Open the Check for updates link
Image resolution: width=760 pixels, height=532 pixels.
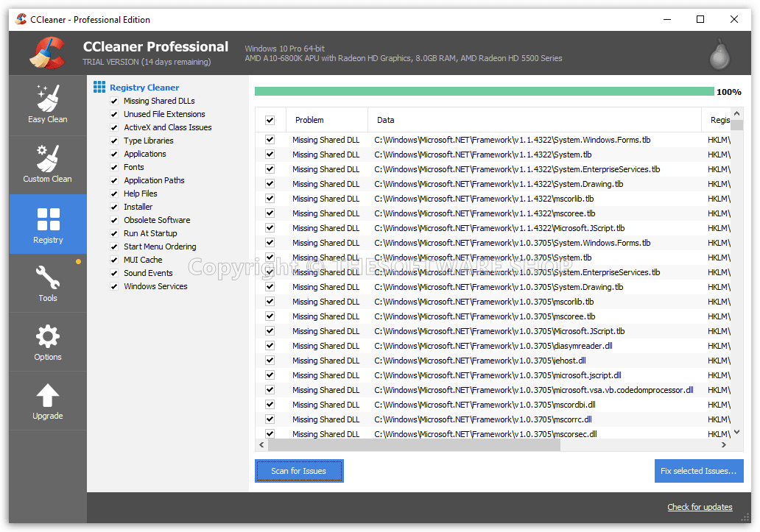pyautogui.click(x=700, y=507)
